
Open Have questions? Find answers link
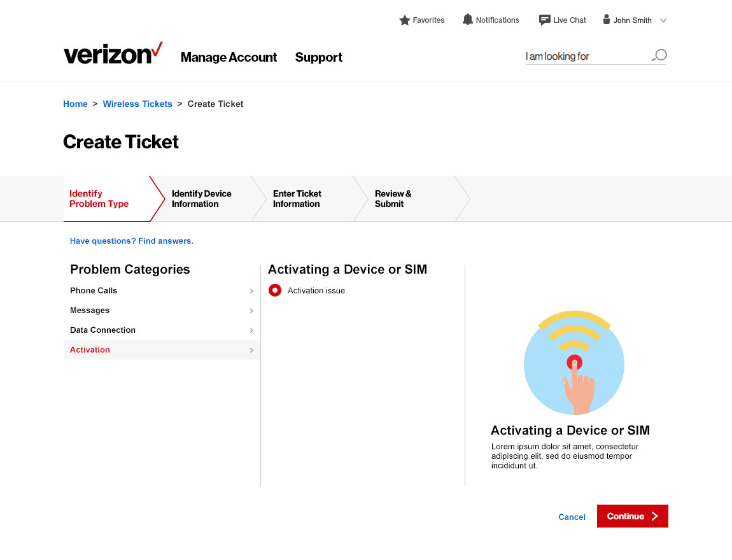[x=132, y=241]
